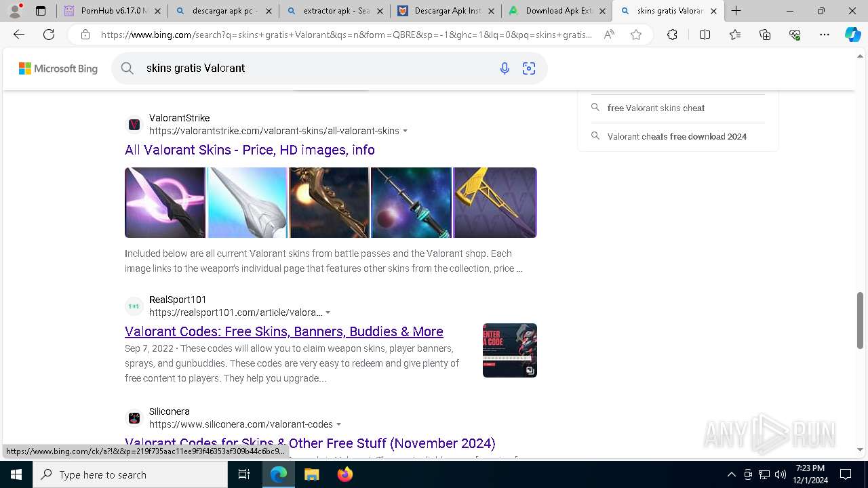Start voice search with microphone icon
The width and height of the screenshot is (868, 488).
pyautogui.click(x=505, y=68)
